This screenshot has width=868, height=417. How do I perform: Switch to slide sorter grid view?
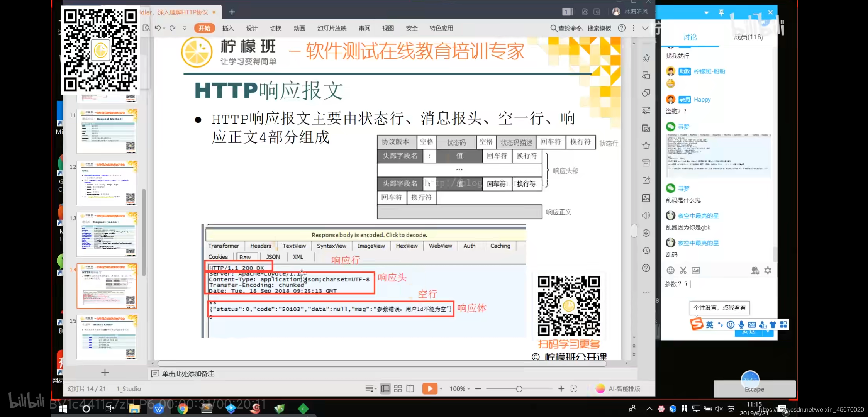pos(398,389)
